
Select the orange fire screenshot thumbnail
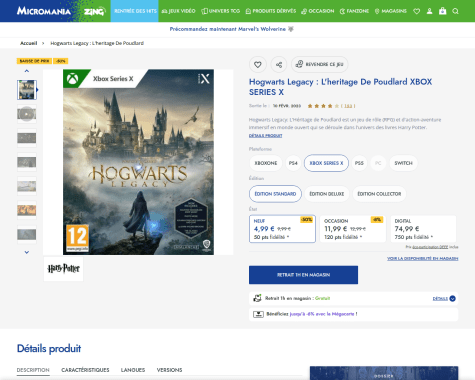coord(27,210)
